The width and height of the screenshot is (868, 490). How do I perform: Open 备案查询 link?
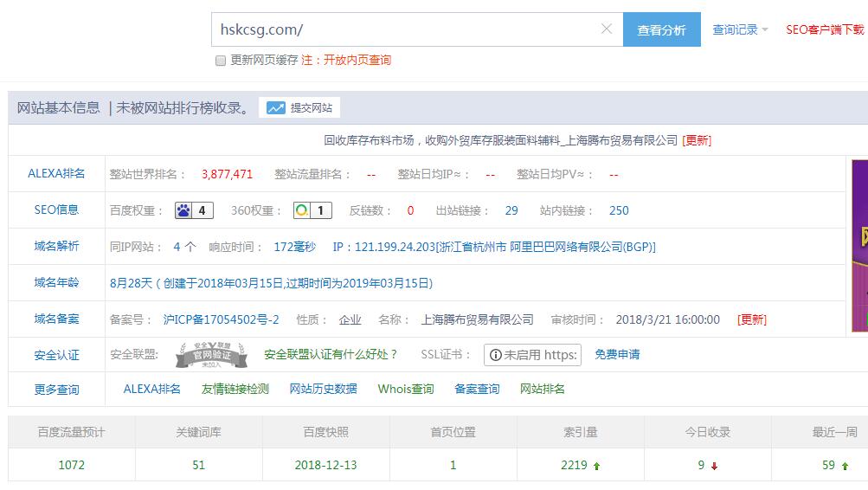point(477,390)
